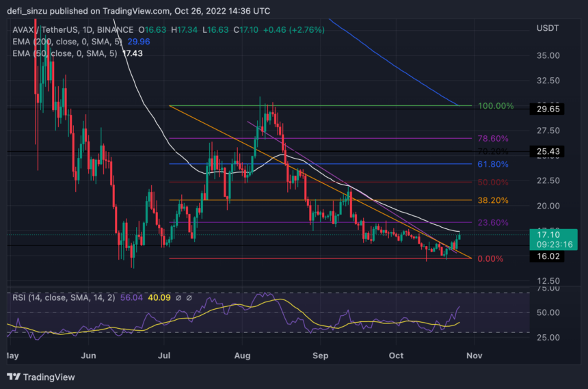Click the TradingView logo icon
The width and height of the screenshot is (588, 389).
[x=14, y=377]
